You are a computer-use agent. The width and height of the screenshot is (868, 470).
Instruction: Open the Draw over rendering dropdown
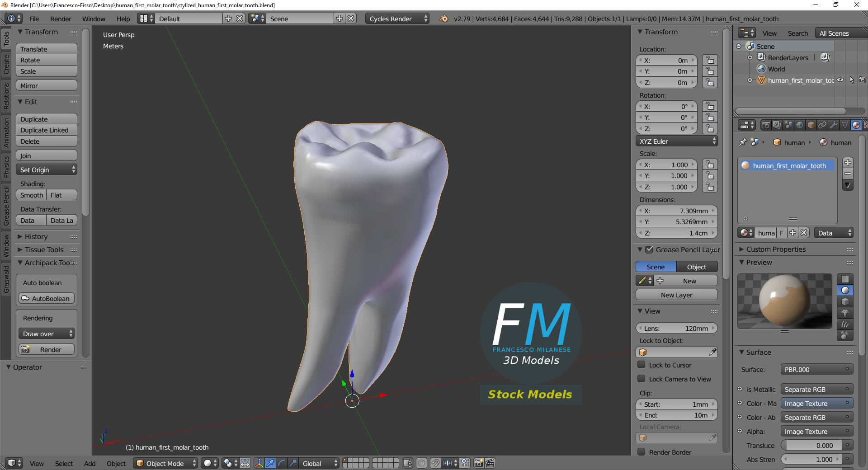pos(47,334)
